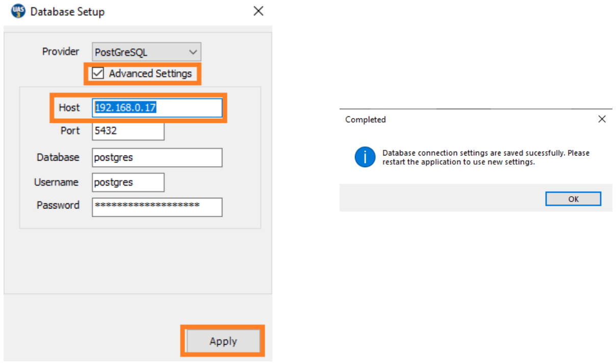Click the success message text
Image resolution: width=616 pixels, height=364 pixels.
click(x=484, y=157)
